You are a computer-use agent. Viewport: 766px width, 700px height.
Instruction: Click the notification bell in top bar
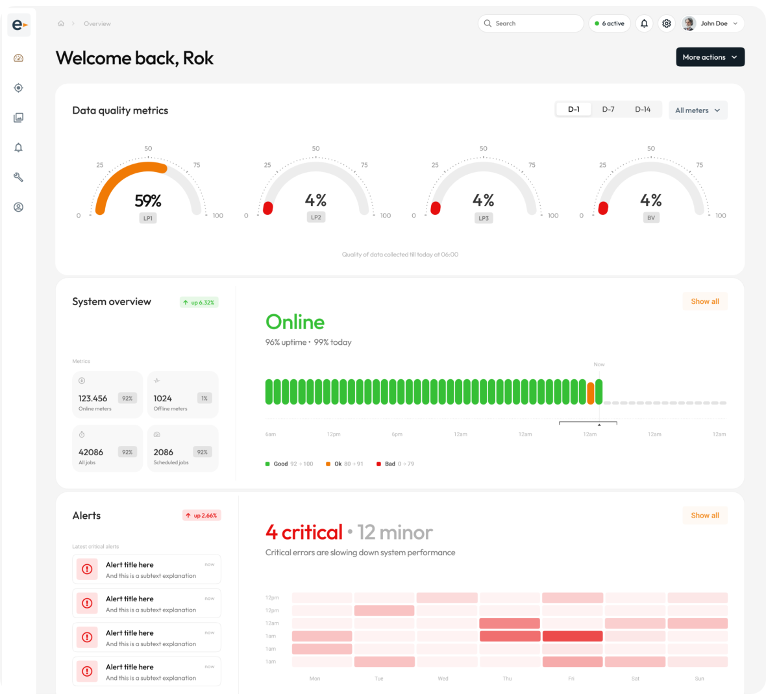point(644,23)
